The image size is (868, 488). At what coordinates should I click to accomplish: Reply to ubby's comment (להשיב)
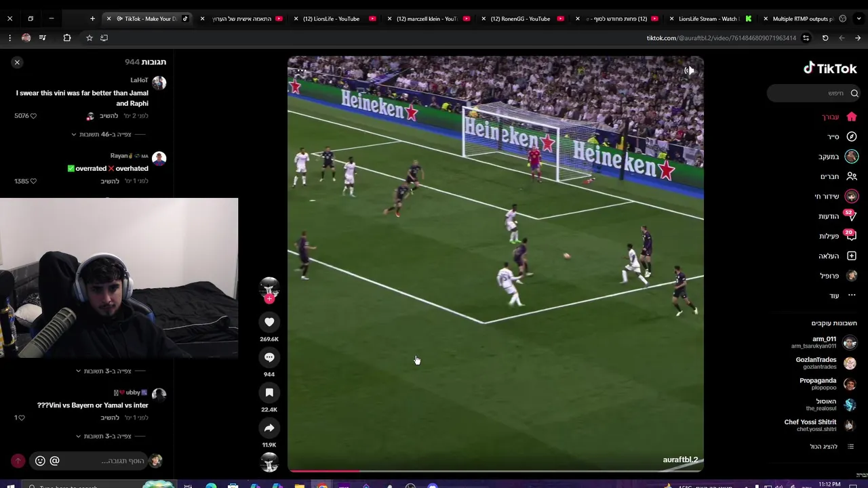pyautogui.click(x=110, y=418)
